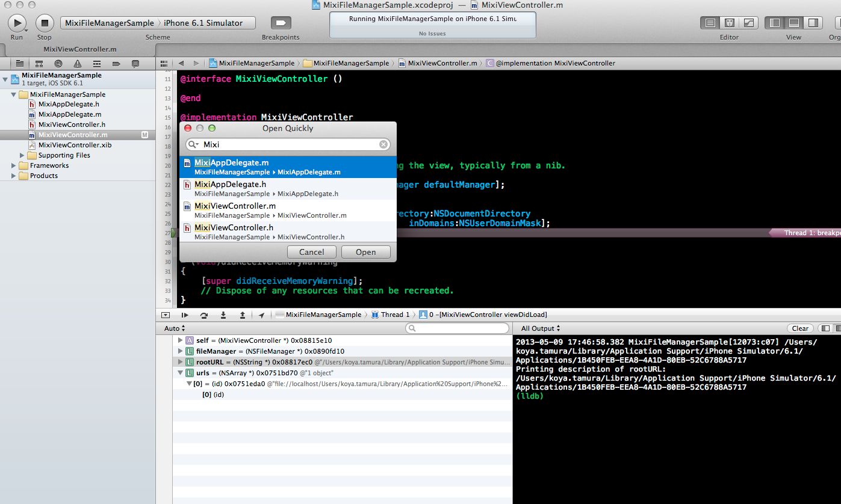This screenshot has width=841, height=504.
Task: Open the Log navigator
Action: pos(135,63)
